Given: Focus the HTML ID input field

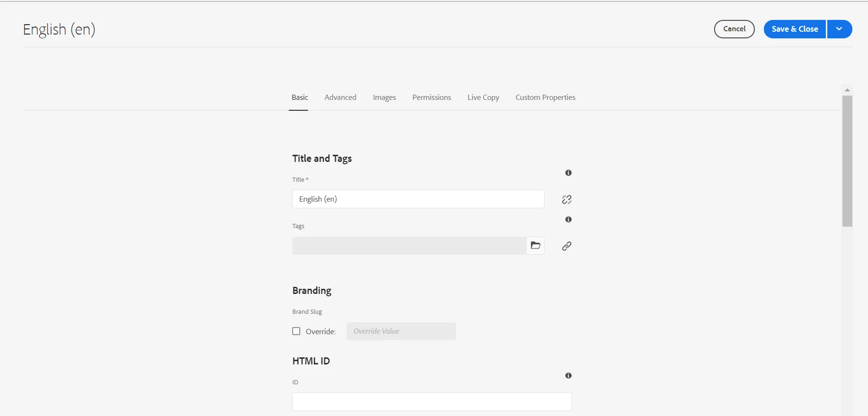Looking at the screenshot, I should click(x=432, y=401).
